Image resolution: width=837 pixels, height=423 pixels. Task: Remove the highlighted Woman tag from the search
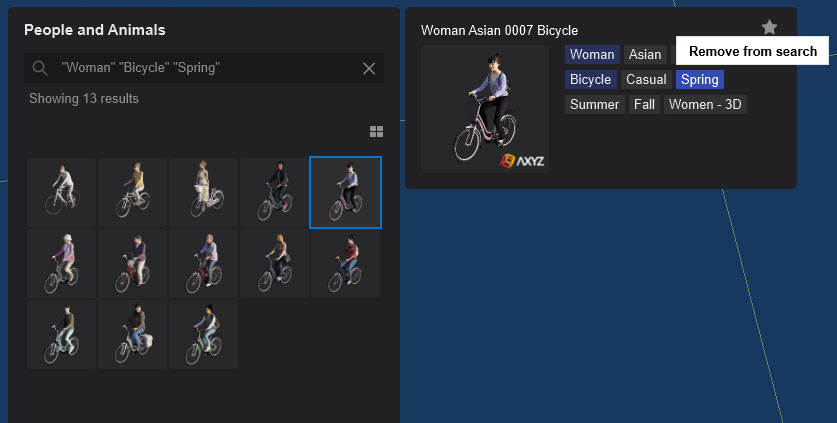592,54
